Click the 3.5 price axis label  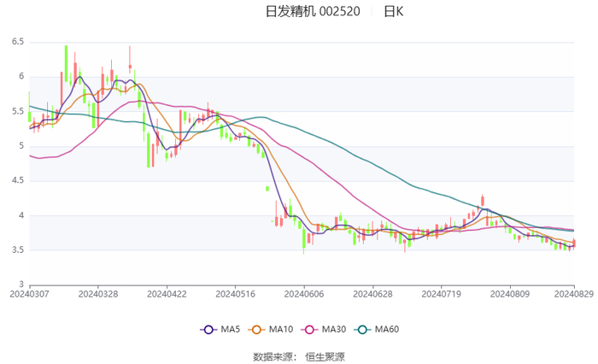point(18,250)
